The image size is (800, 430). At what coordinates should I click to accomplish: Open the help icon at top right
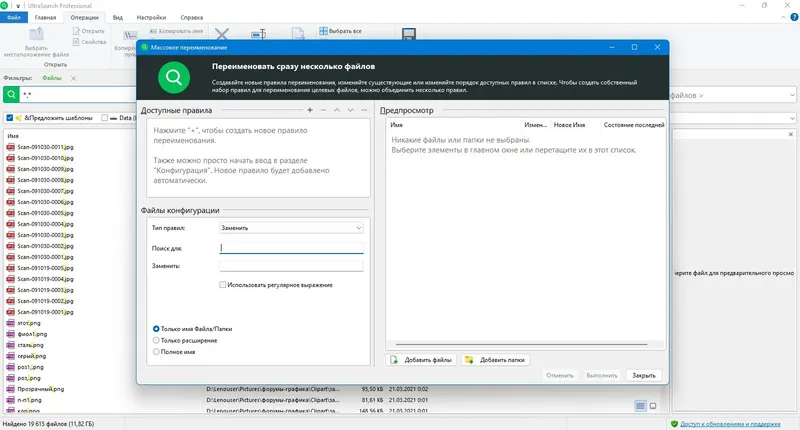pos(794,17)
